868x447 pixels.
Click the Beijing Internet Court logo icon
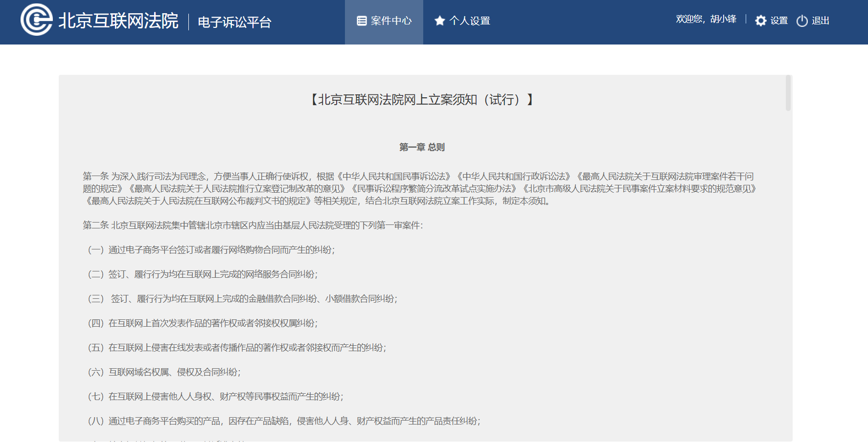(37, 20)
